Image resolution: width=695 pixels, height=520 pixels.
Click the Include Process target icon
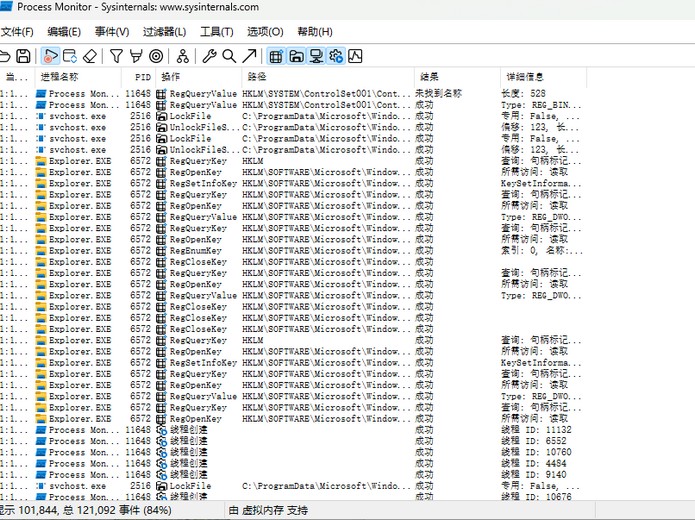tap(155, 56)
